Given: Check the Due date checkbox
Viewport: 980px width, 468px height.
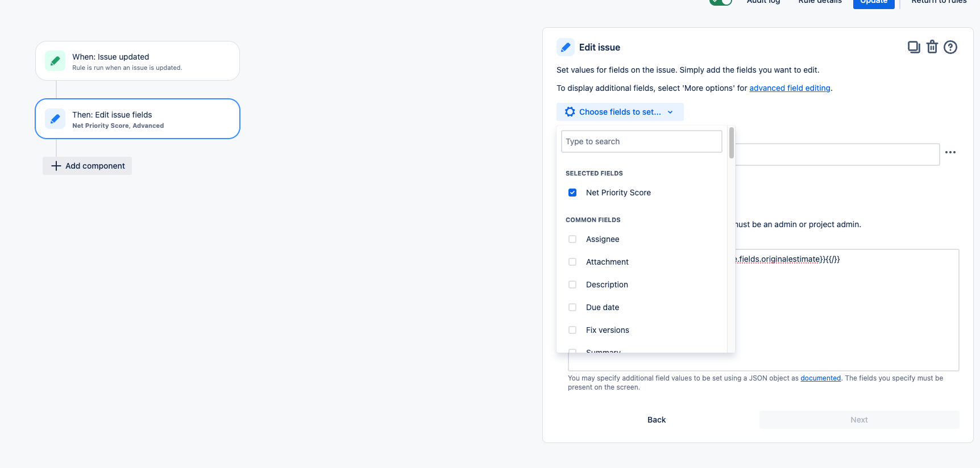Looking at the screenshot, I should (x=572, y=307).
